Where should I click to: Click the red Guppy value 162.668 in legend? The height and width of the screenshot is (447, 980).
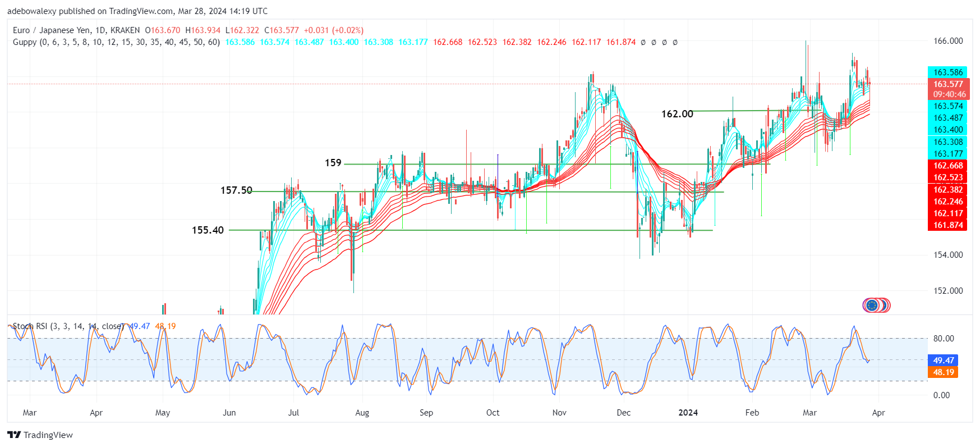(448, 42)
